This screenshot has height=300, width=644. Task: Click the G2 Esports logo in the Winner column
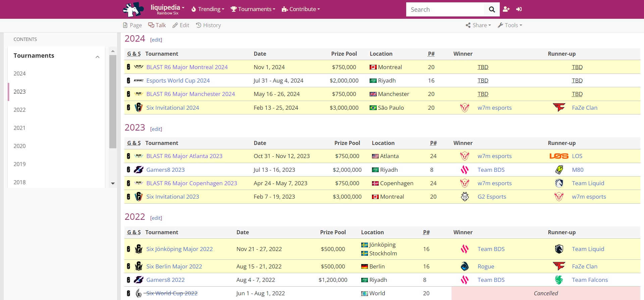click(465, 197)
